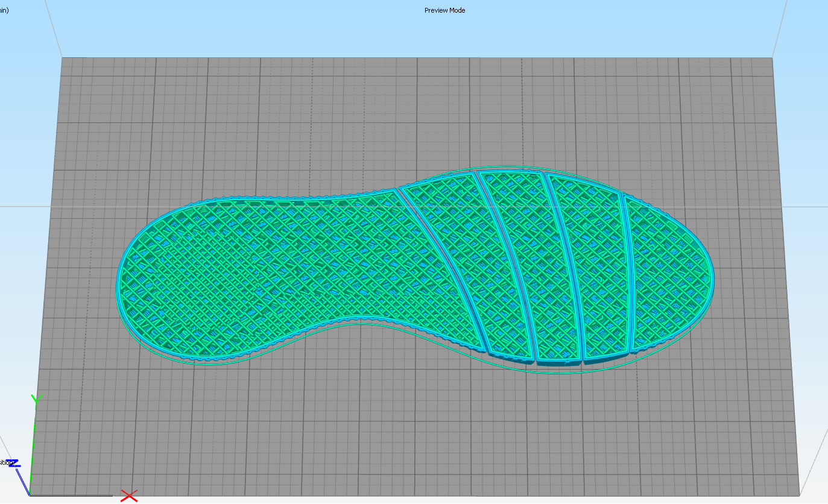Select the green Y axis line
This screenshot has height=504, width=828.
click(33, 446)
